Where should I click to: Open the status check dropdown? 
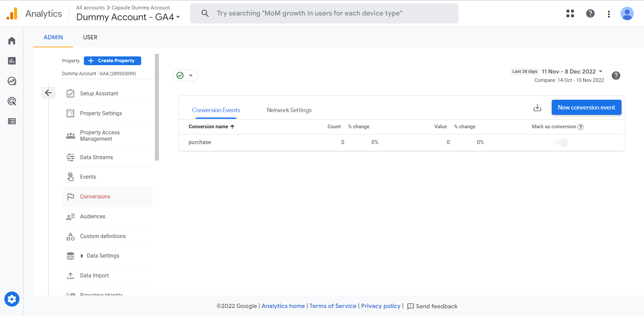pos(185,75)
